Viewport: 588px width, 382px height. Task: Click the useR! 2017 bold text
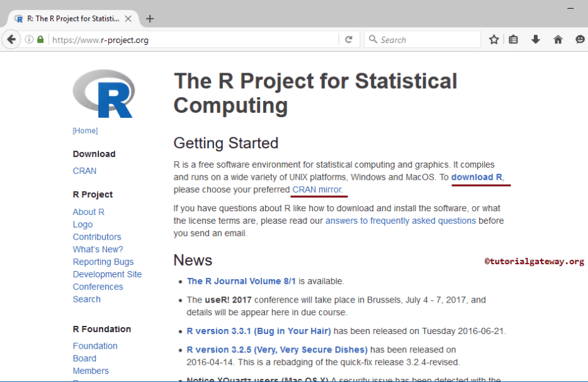pos(228,300)
